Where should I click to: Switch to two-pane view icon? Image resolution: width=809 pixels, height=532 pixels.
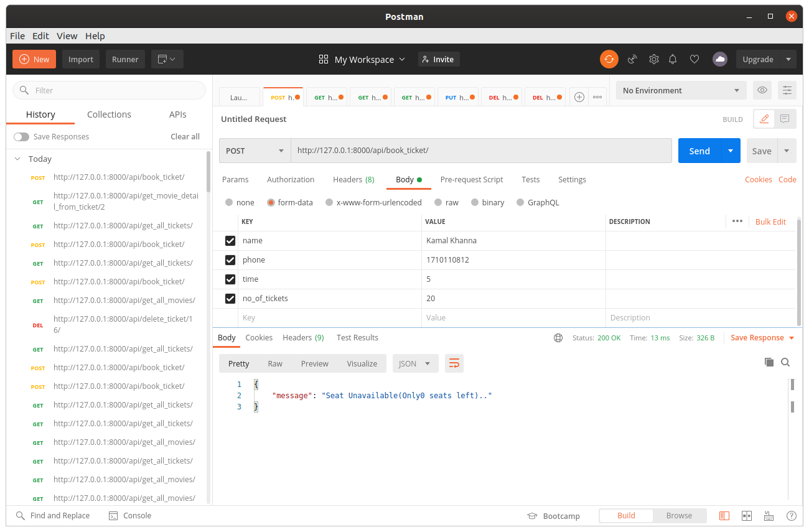point(747,516)
